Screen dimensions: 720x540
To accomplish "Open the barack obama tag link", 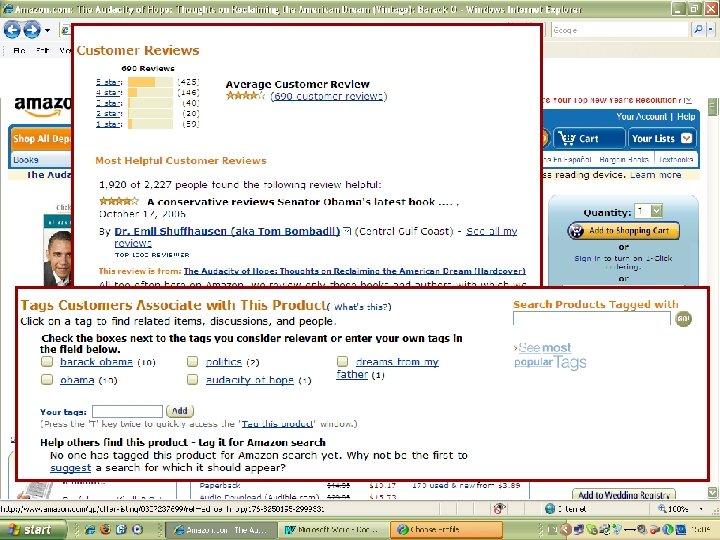I will click(x=96, y=362).
